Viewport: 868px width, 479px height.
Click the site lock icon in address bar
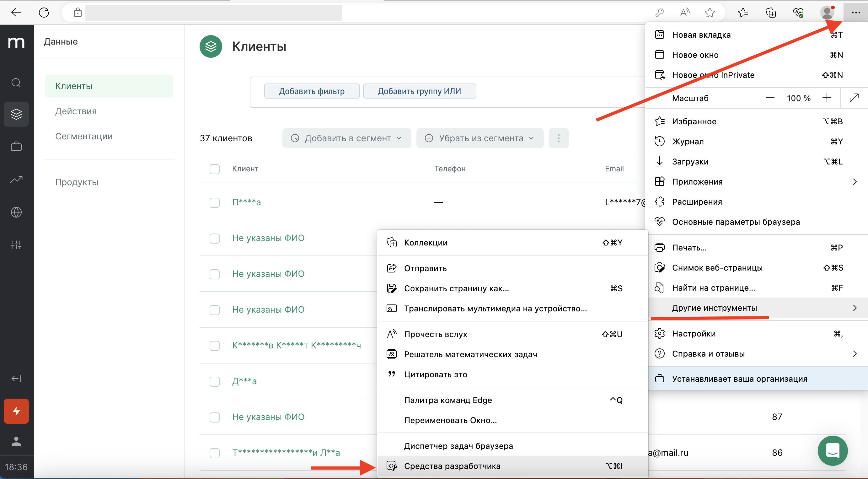(x=78, y=13)
